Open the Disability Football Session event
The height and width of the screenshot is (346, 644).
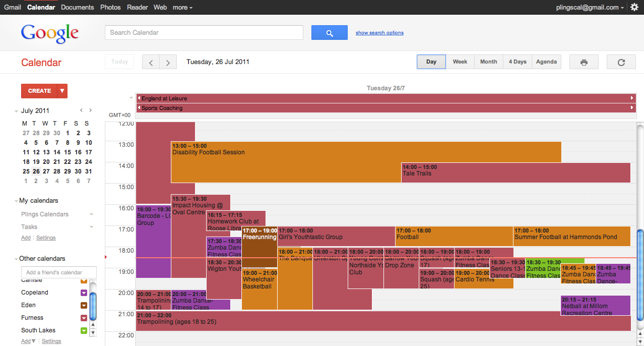366,162
